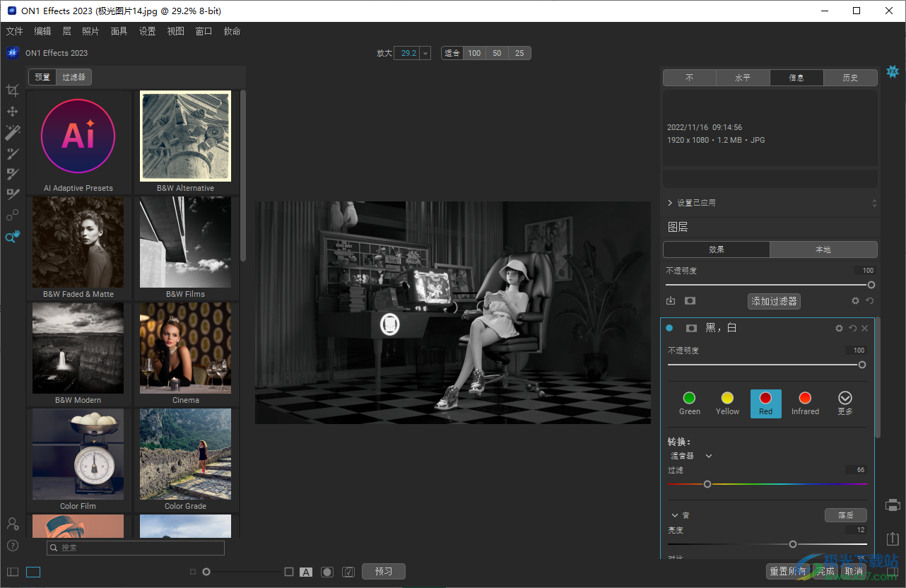Toggle the soft proofing icon

click(348, 572)
